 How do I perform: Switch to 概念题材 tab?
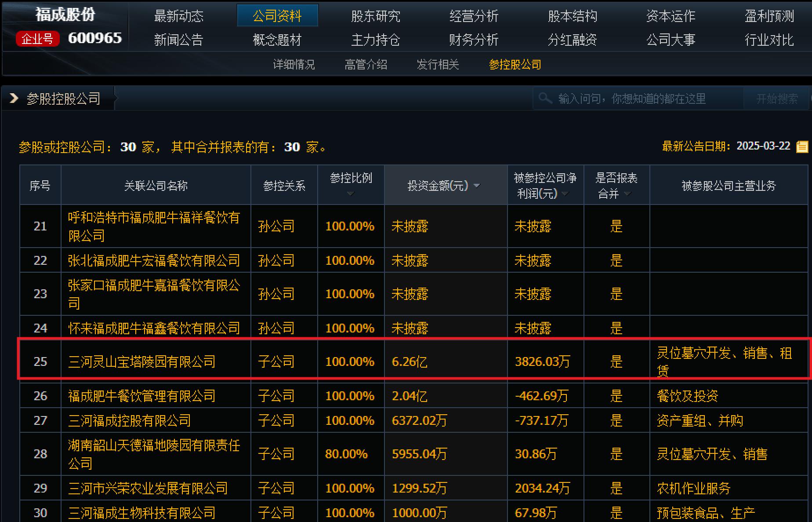[x=277, y=40]
